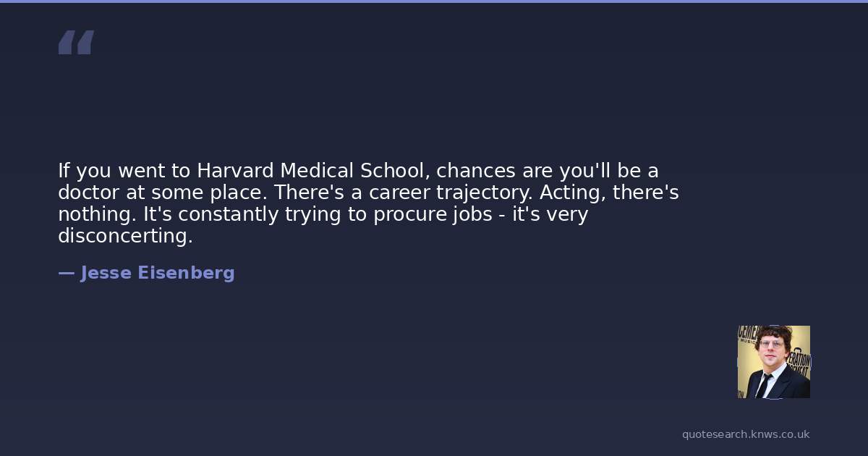Open the quotesearch.knws.co.uk link
The image size is (868, 456).
(745, 434)
